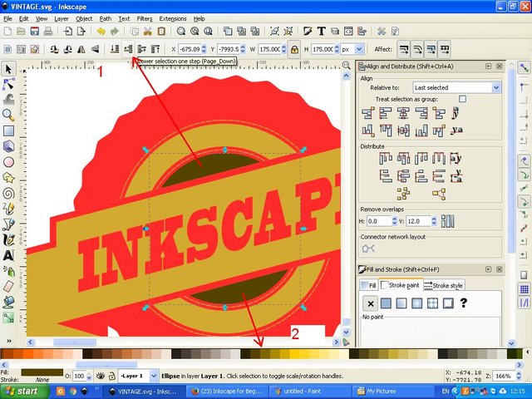Select the Eraser tool
The height and width of the screenshot is (399, 532).
pos(8,286)
